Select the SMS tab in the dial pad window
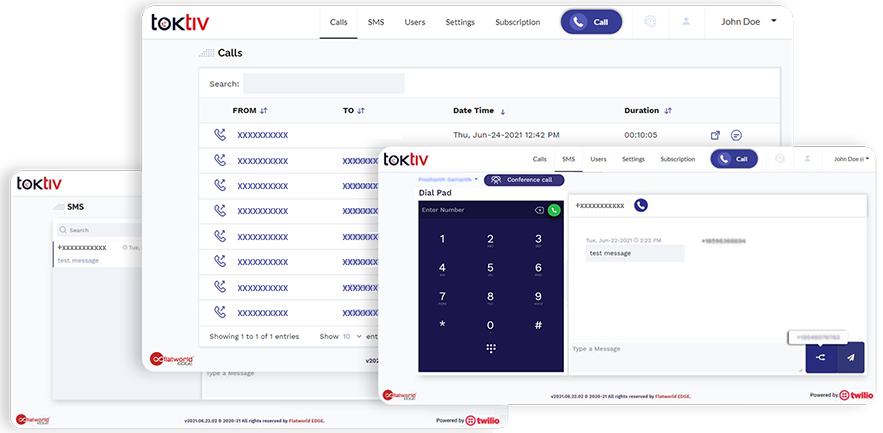883x433 pixels. 568,159
